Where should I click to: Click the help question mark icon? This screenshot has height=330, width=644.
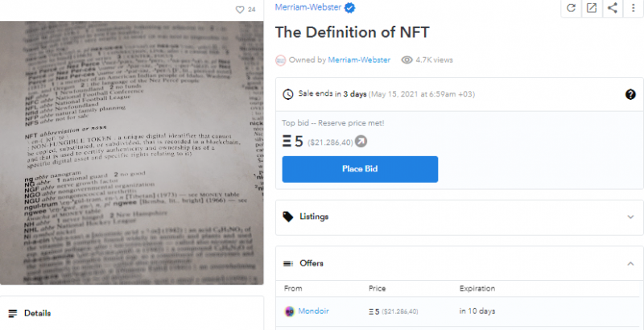point(630,94)
